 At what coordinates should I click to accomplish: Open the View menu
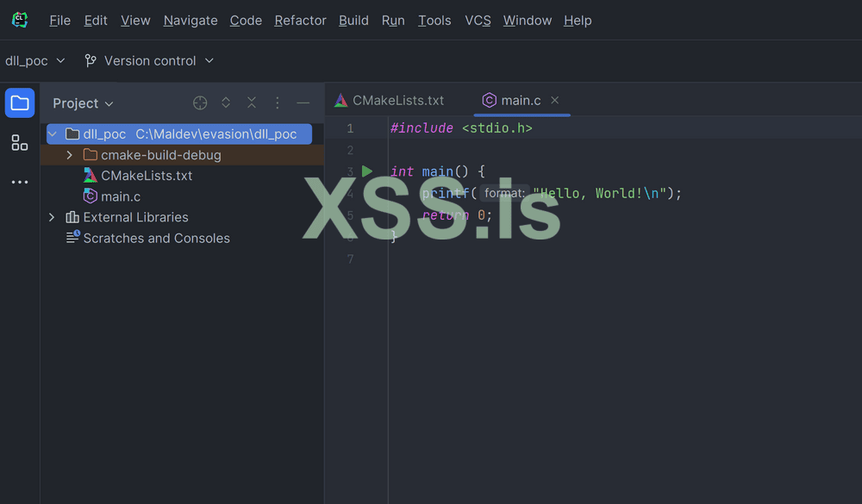(x=135, y=21)
